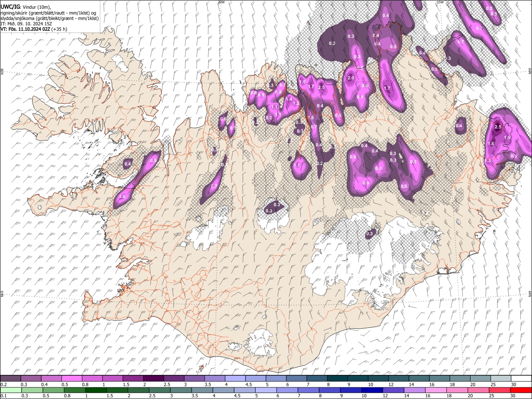Viewport: 532px width, 399px height.
Task: Click the '20W' longitude label
Action: (221, 2)
